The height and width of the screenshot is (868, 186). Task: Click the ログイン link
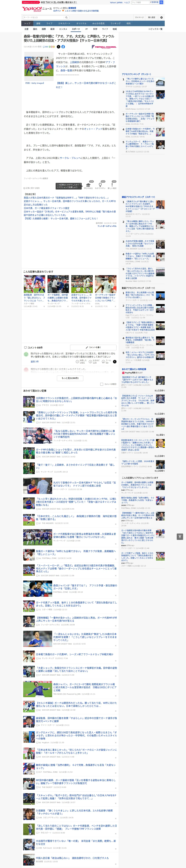tap(57, 11)
